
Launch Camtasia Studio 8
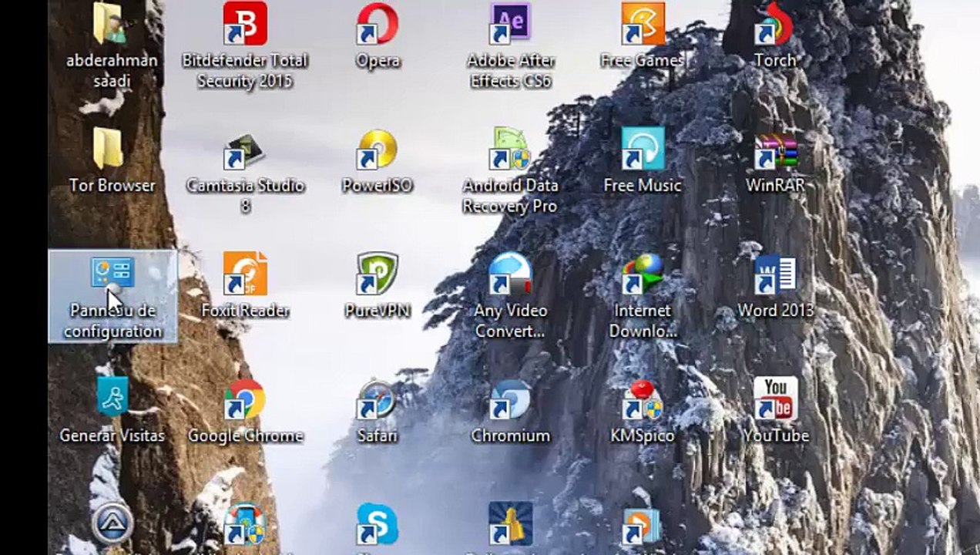(245, 171)
